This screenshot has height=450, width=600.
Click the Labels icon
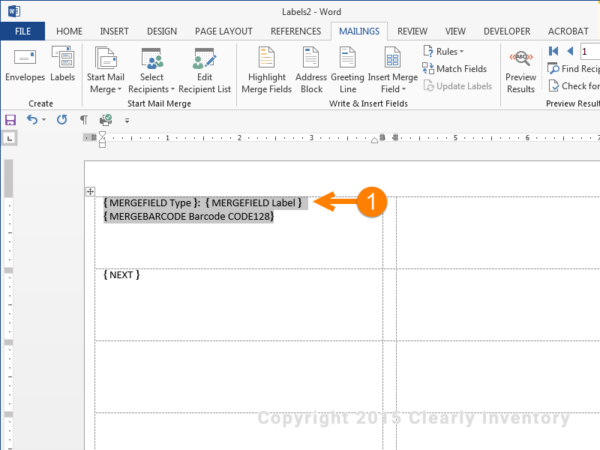[x=63, y=57]
